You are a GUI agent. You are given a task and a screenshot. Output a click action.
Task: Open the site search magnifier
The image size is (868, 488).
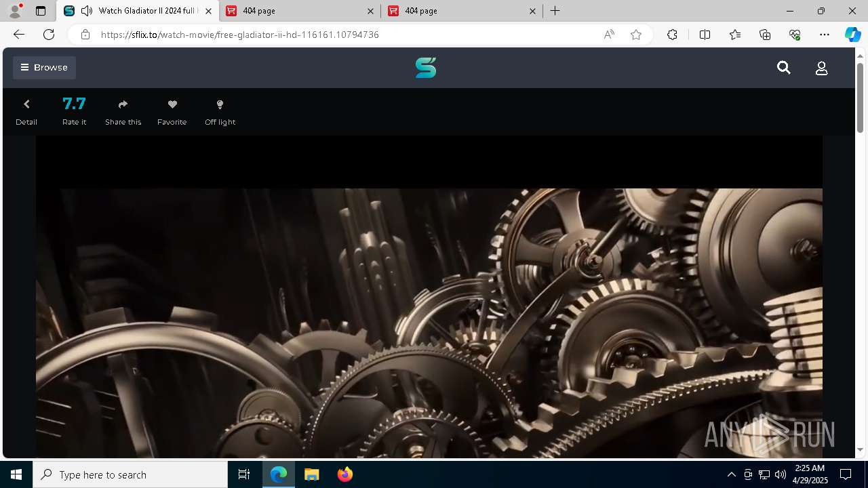[784, 68]
